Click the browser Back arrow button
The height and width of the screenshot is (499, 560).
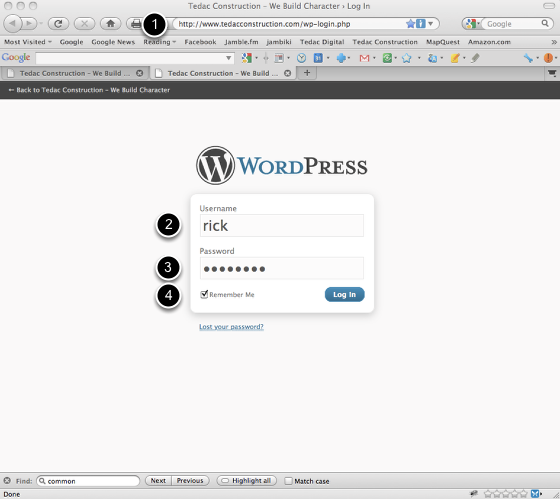tap(12, 24)
